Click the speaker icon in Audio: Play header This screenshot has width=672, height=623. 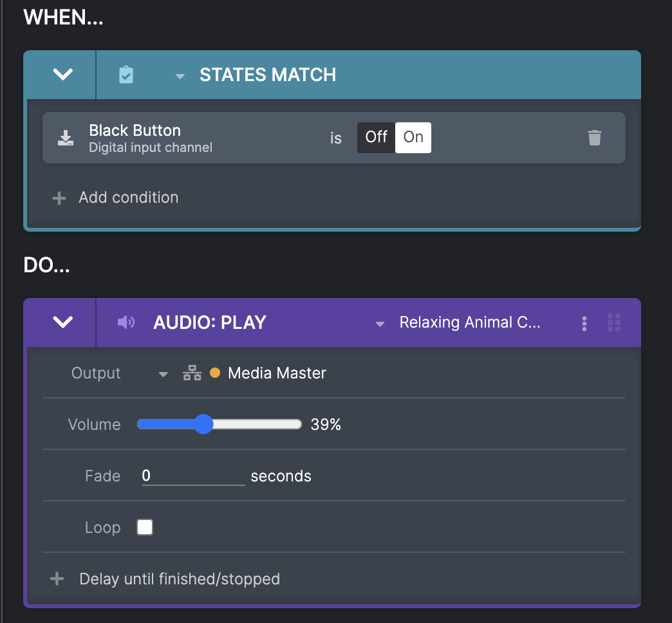click(x=126, y=322)
